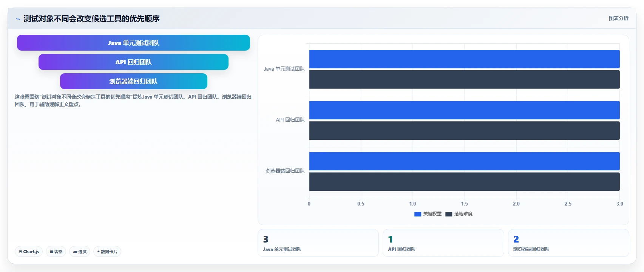Select the API 回归团队 gradient bar
The image size is (644, 272).
click(x=133, y=62)
